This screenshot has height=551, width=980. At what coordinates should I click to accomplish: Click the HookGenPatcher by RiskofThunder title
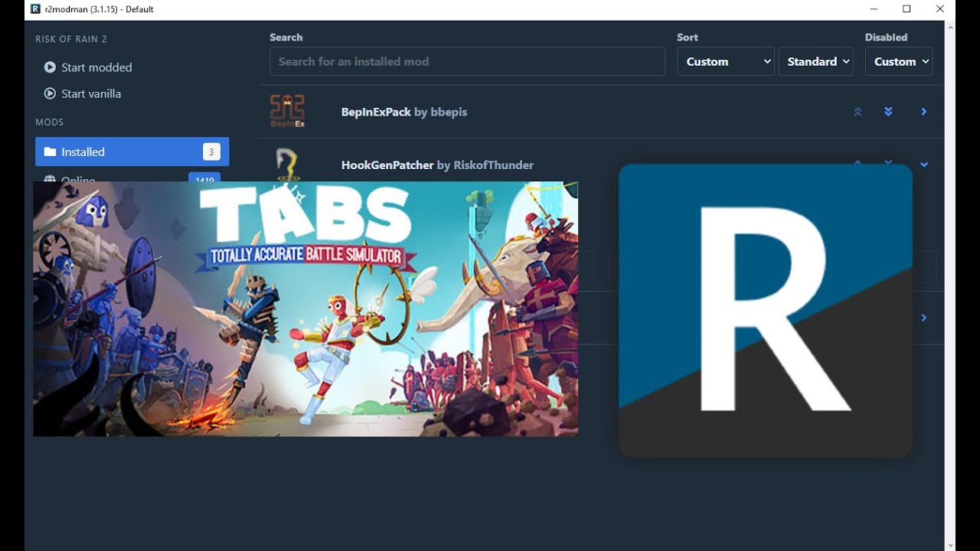click(437, 165)
